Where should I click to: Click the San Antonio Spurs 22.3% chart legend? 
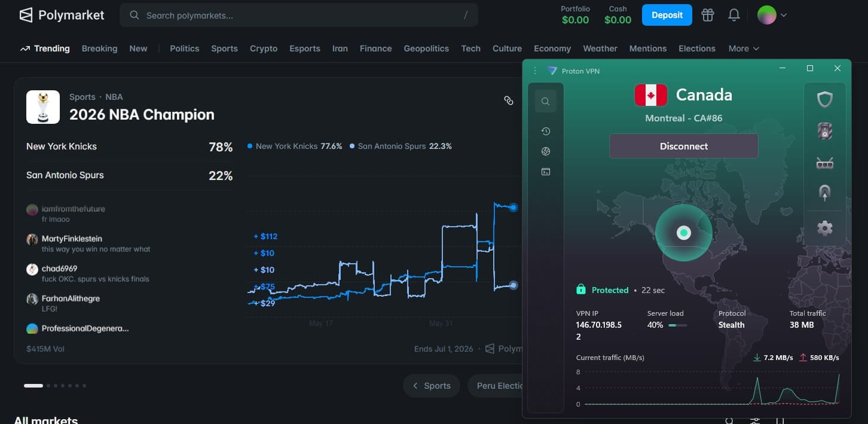pyautogui.click(x=401, y=146)
